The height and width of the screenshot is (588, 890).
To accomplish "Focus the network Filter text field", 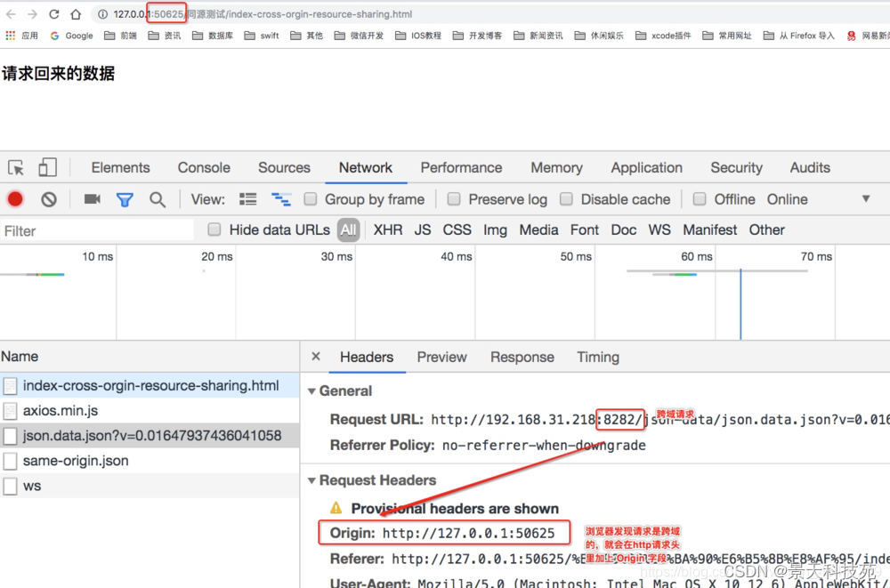I will click(x=97, y=230).
